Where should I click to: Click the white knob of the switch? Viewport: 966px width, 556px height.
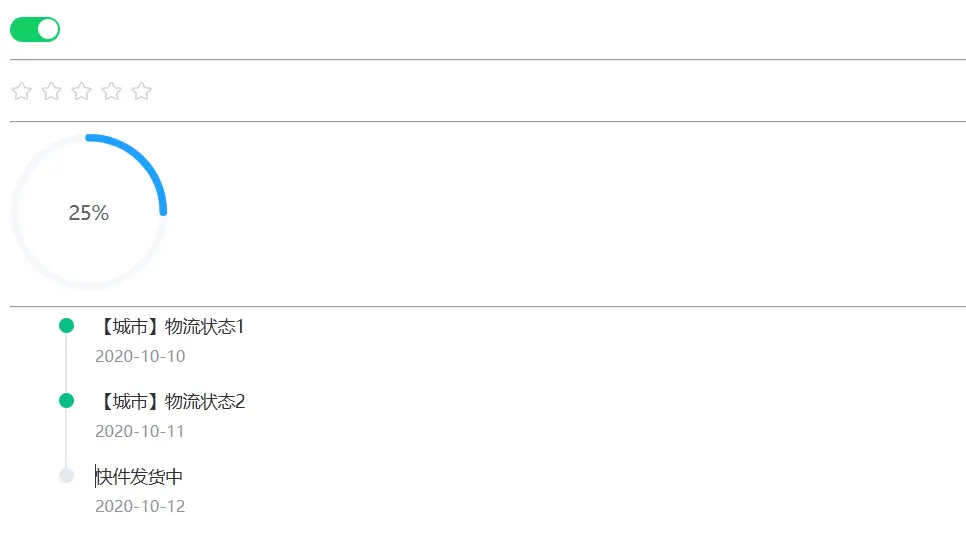[x=47, y=30]
